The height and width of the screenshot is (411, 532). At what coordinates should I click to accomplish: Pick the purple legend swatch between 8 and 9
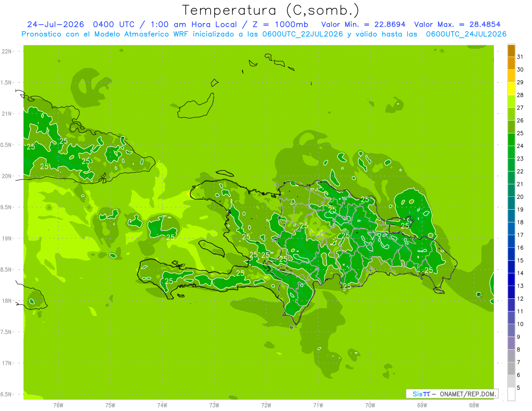[511, 344]
